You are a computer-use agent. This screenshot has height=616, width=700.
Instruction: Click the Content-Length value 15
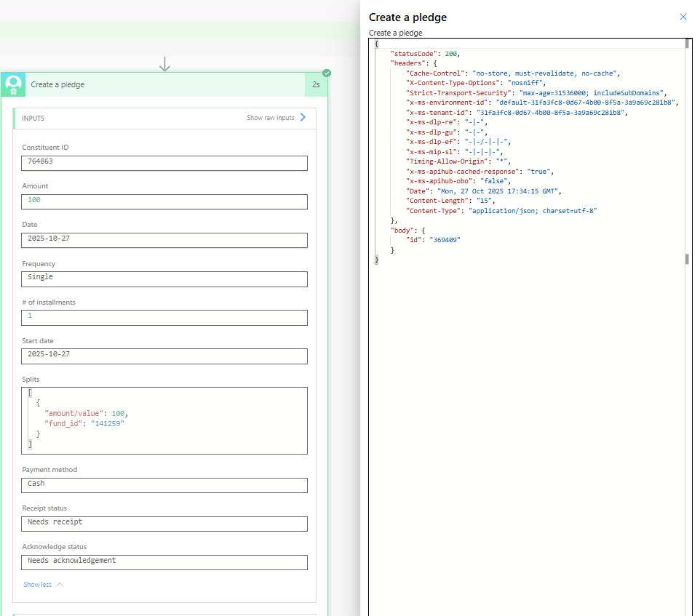coord(484,201)
